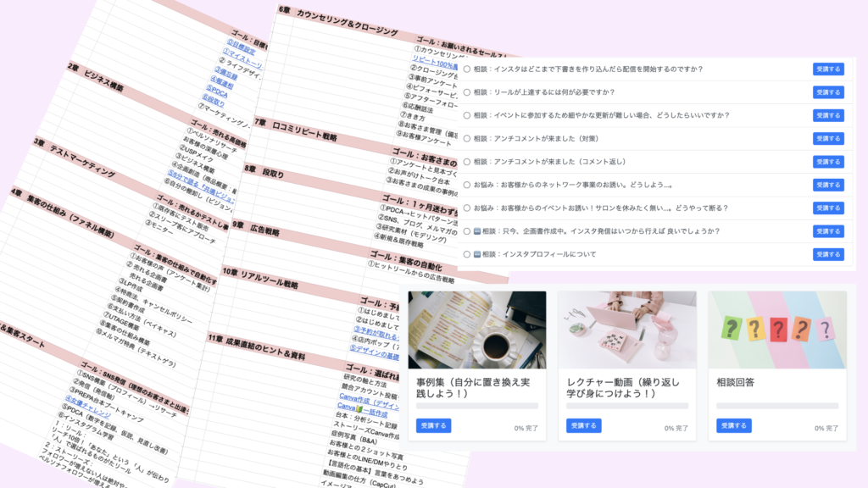Click 受講する for 企画書作成中 row
Screen dimensions: 868x488
pyautogui.click(x=828, y=231)
